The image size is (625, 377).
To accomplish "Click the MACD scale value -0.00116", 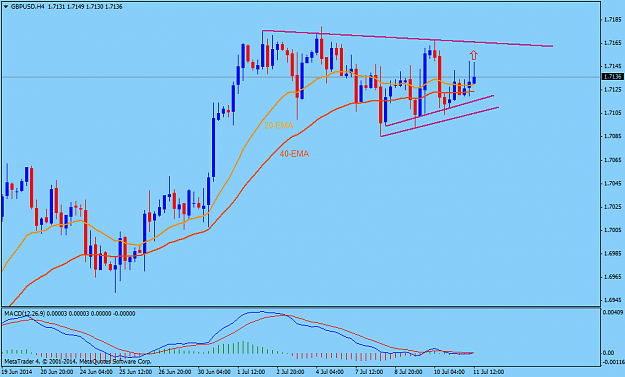I will pyautogui.click(x=612, y=362).
